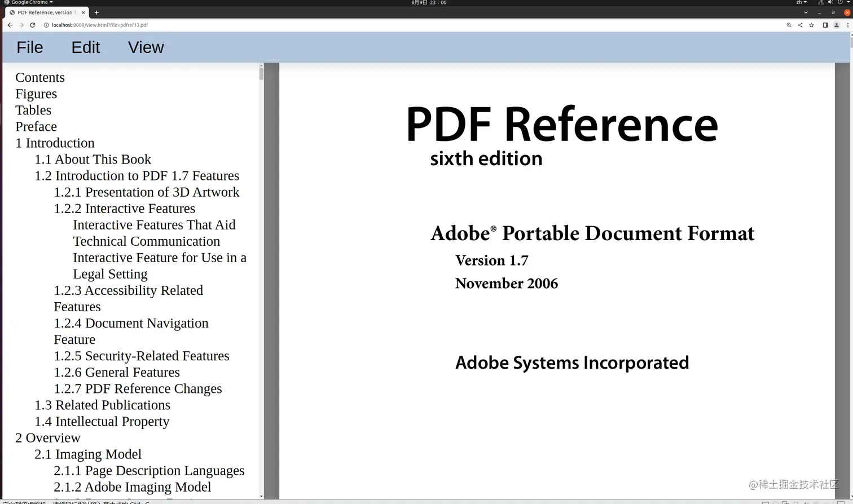853x504 pixels.
Task: Open the View menu
Action: click(146, 47)
